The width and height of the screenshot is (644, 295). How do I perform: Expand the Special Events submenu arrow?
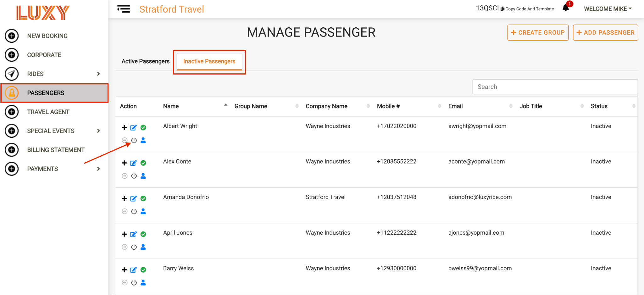point(98,131)
